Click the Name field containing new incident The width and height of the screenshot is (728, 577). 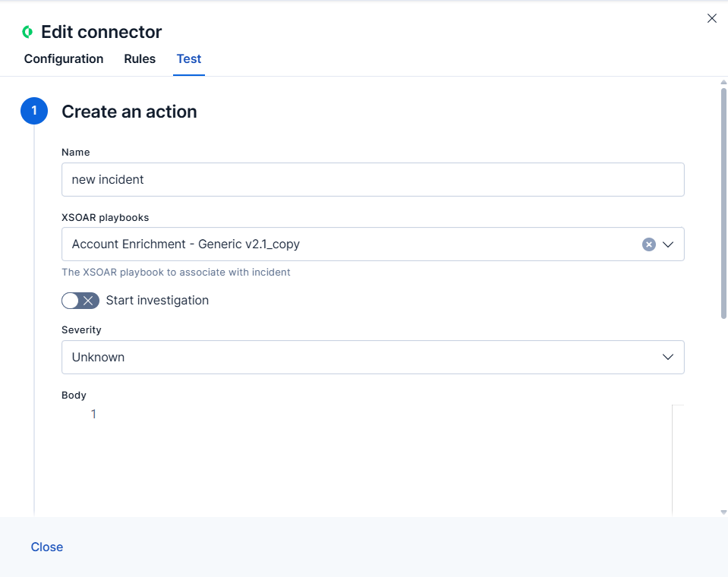pyautogui.click(x=372, y=179)
